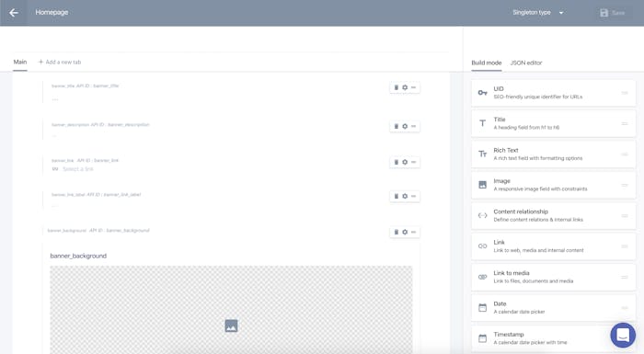
Task: Click drag handle of banner_link field
Action: [x=414, y=162]
